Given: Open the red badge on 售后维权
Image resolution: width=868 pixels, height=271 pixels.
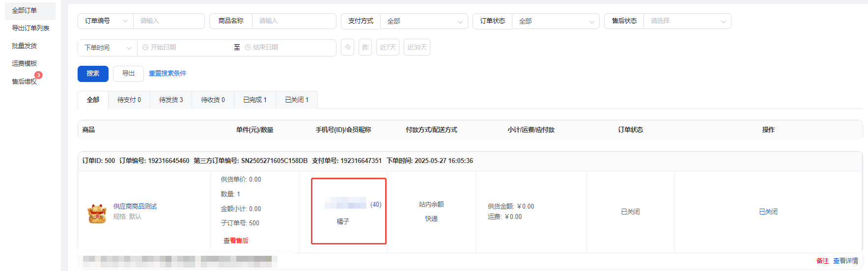Looking at the screenshot, I should (x=38, y=75).
